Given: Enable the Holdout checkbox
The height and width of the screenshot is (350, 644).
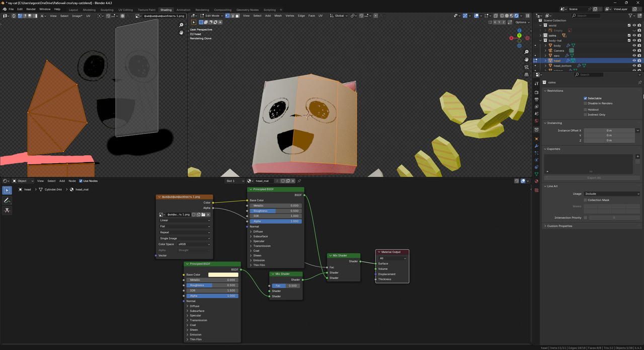Looking at the screenshot, I should (585, 109).
